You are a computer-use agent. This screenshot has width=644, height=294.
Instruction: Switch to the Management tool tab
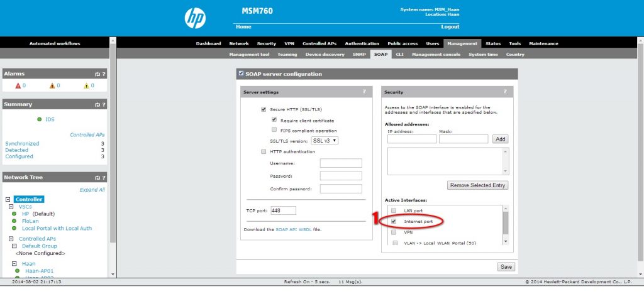pyautogui.click(x=249, y=54)
